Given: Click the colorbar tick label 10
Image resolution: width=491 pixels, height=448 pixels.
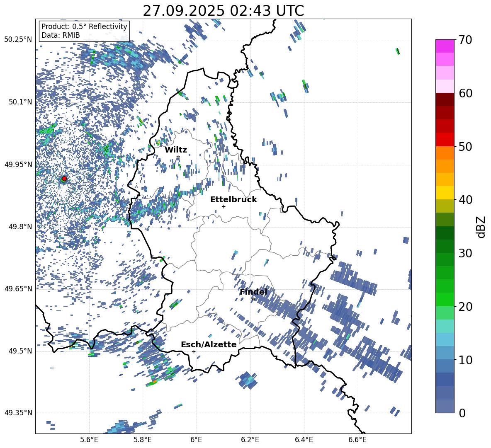Looking at the screenshot, I should [x=465, y=360].
